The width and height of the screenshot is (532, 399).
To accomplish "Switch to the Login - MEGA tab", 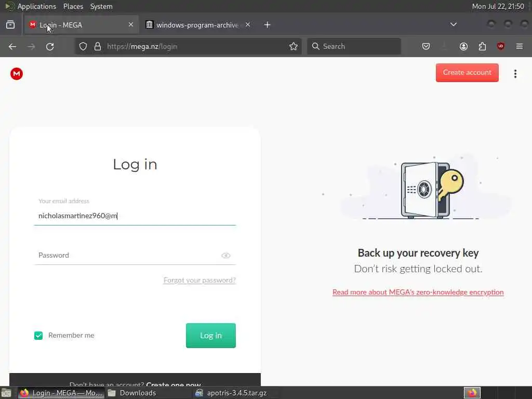I will pos(82,25).
